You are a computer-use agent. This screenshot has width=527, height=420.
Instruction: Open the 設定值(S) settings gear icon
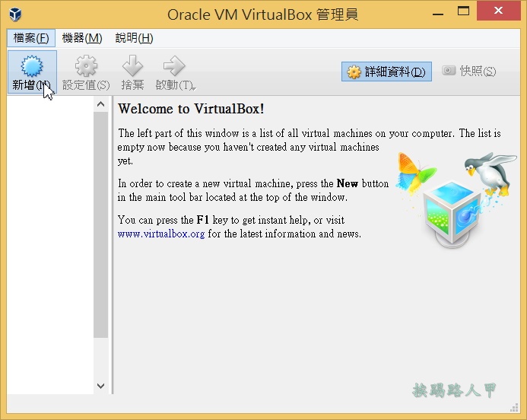pos(86,65)
